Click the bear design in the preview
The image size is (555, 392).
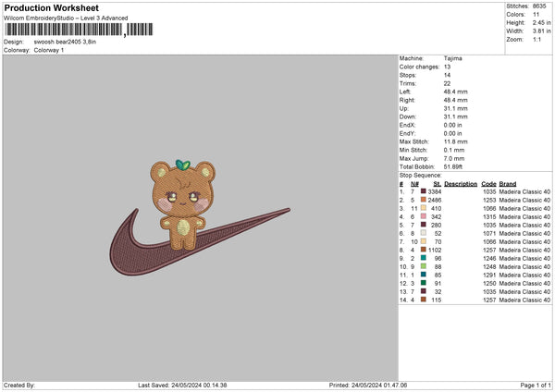182,204
